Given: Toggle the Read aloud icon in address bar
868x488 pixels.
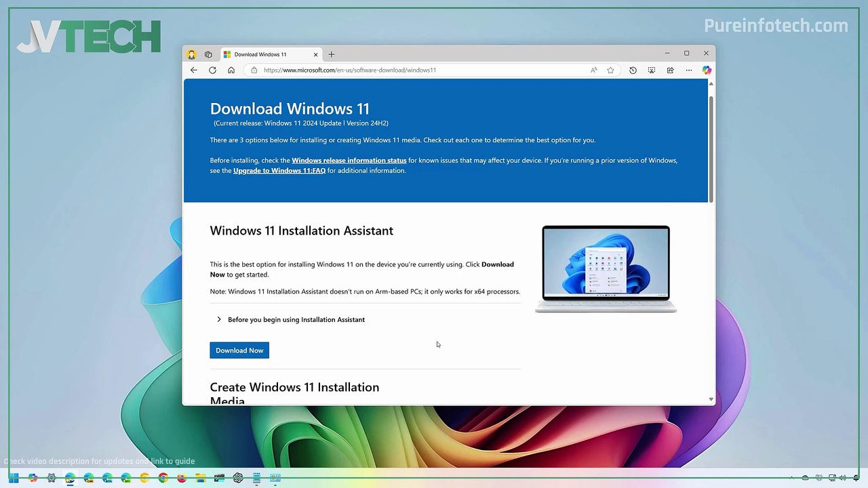Looking at the screenshot, I should coord(594,70).
